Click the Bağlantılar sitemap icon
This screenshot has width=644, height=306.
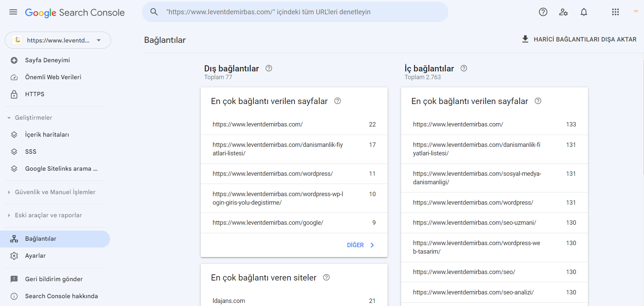pos(14,239)
